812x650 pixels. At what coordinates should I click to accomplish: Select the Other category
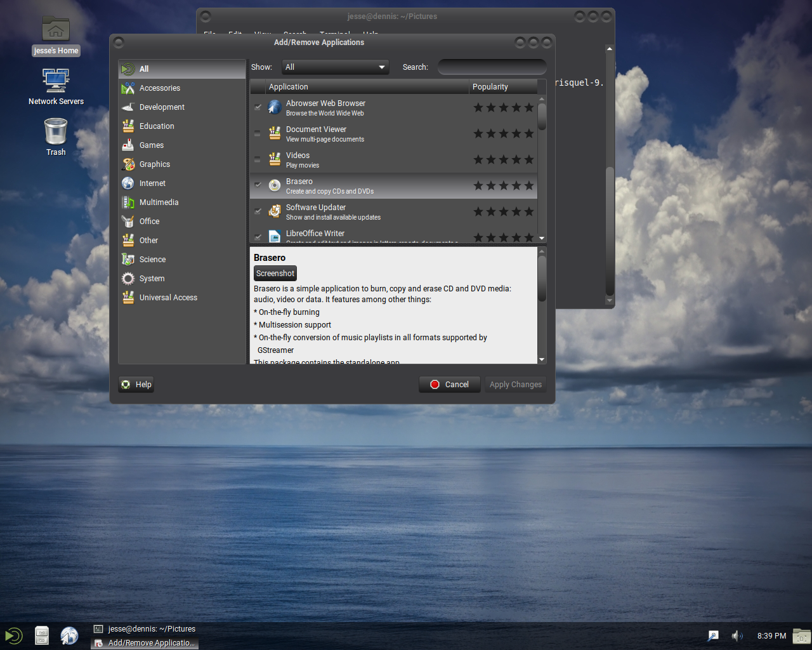click(182, 241)
